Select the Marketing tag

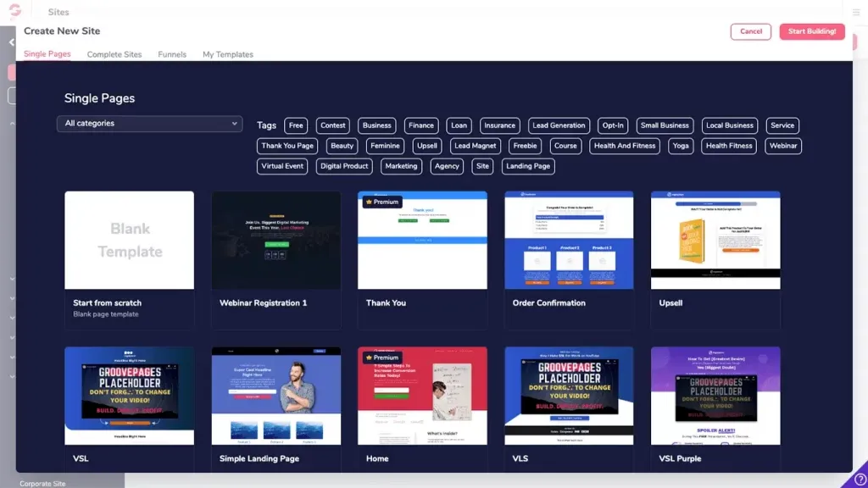tap(401, 166)
